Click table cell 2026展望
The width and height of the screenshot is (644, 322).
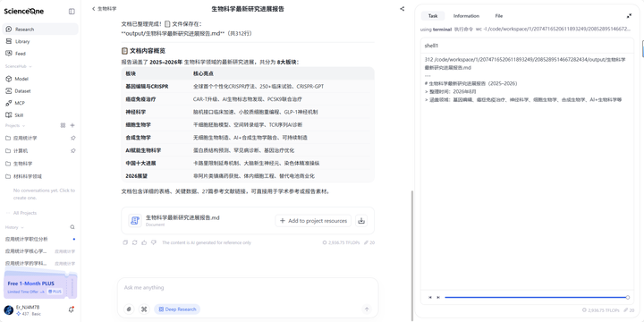click(x=136, y=176)
